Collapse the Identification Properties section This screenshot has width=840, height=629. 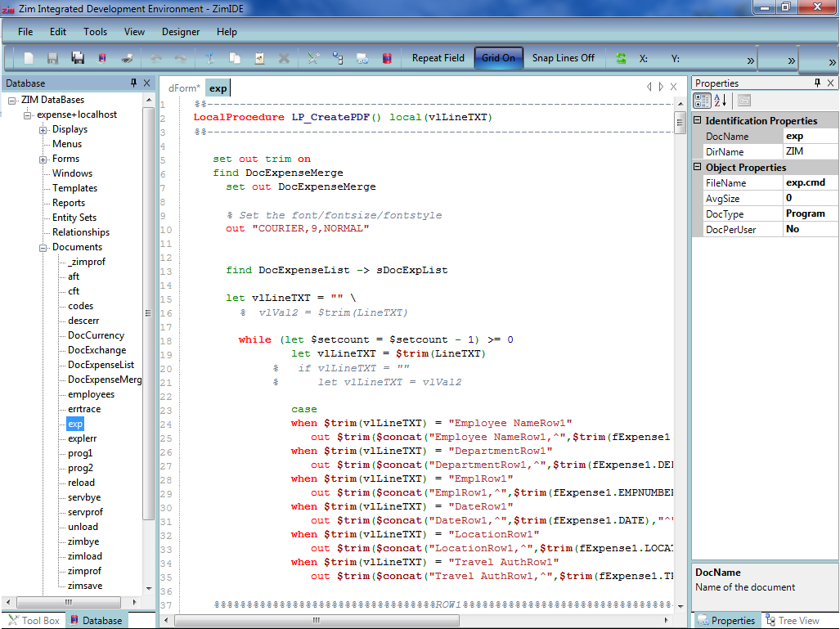[x=698, y=121]
